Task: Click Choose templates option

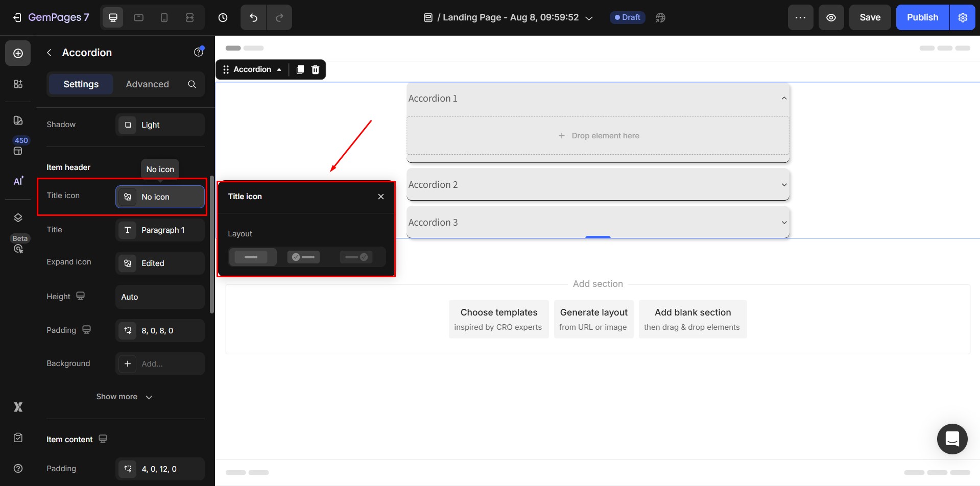Action: click(498, 319)
